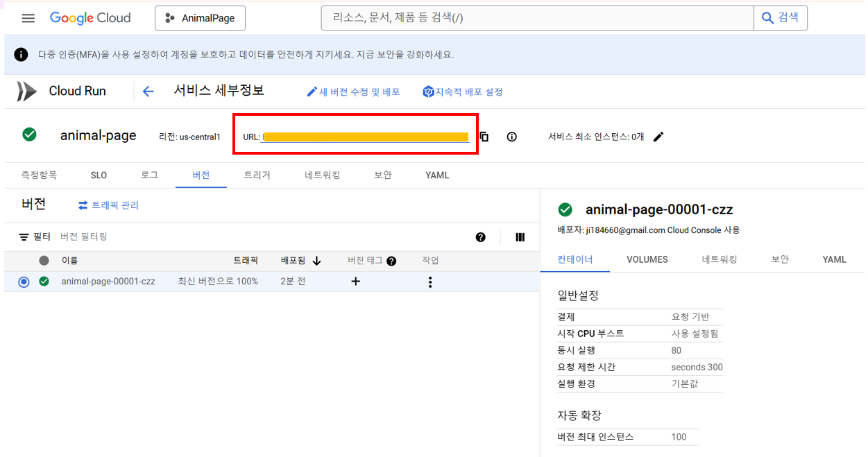Sort by 배포됨 column with arrow
The height and width of the screenshot is (457, 868).
[x=301, y=261]
